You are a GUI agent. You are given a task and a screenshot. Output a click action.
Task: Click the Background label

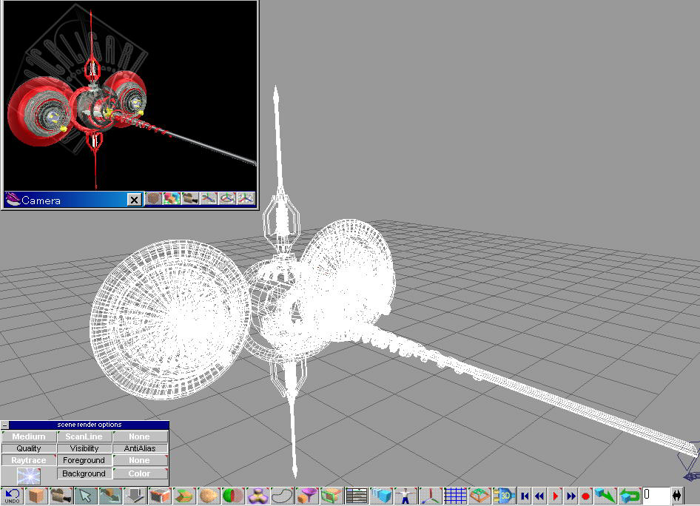(x=84, y=473)
